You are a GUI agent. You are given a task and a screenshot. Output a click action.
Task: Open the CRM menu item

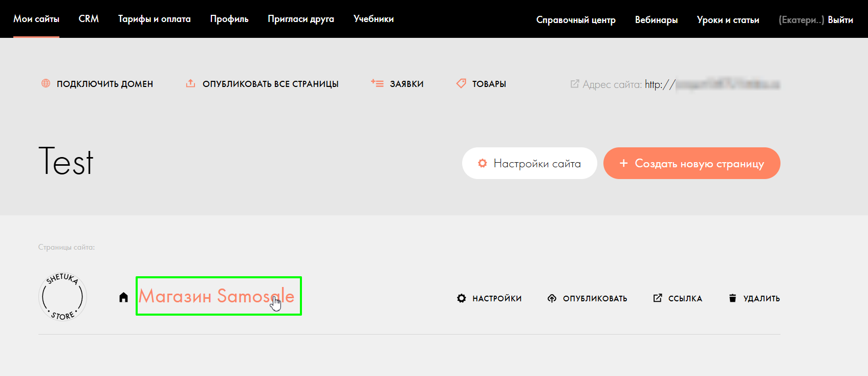89,19
